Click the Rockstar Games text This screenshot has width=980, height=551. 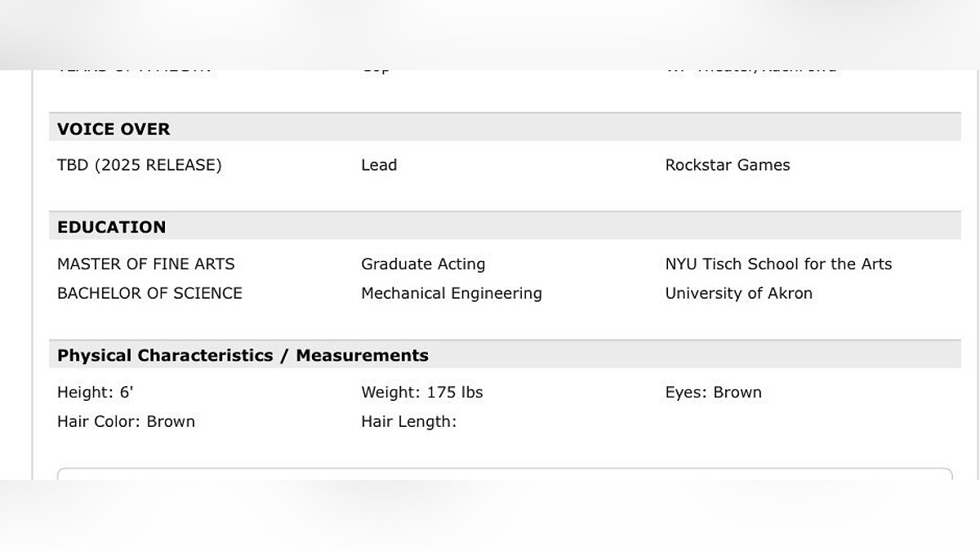pos(728,165)
